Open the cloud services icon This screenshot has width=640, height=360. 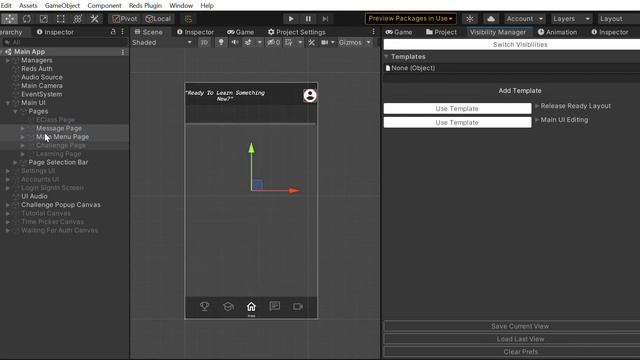click(491, 19)
